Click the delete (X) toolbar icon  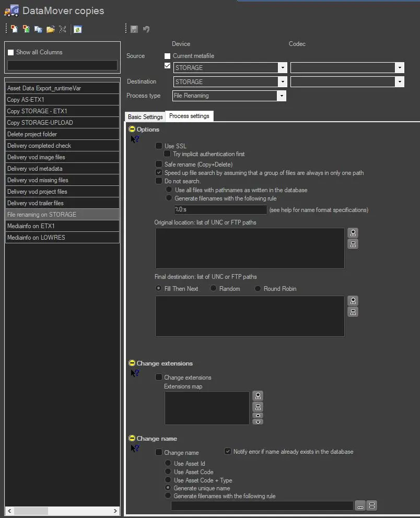[x=62, y=29]
